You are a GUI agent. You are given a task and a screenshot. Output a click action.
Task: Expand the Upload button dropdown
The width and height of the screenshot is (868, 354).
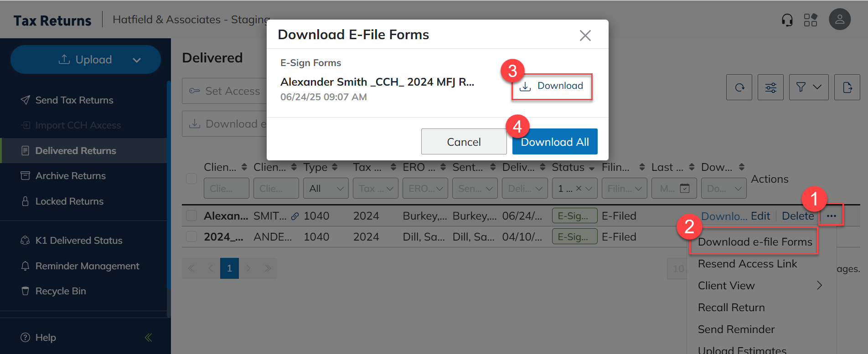(137, 60)
